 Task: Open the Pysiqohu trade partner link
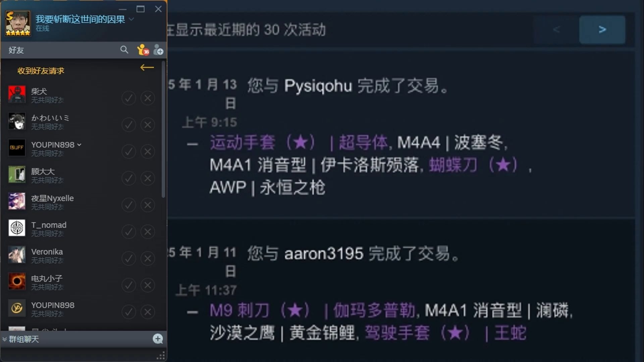tap(318, 86)
